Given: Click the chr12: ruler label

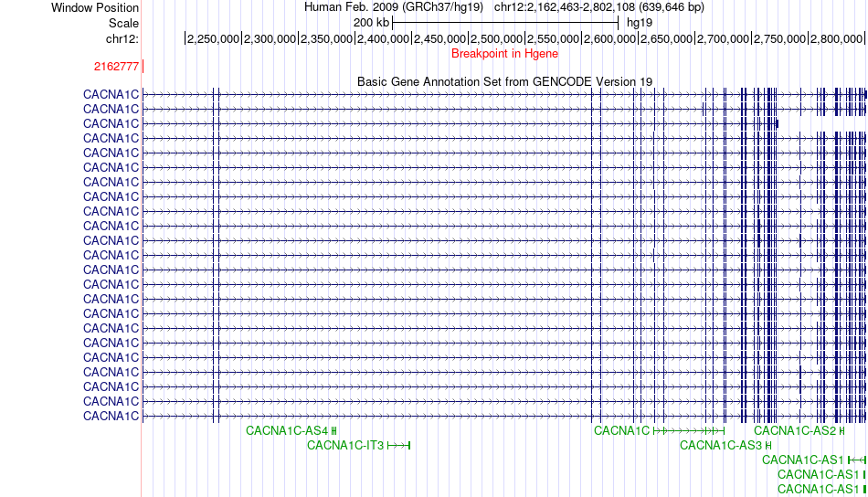Looking at the screenshot, I should pos(122,38).
